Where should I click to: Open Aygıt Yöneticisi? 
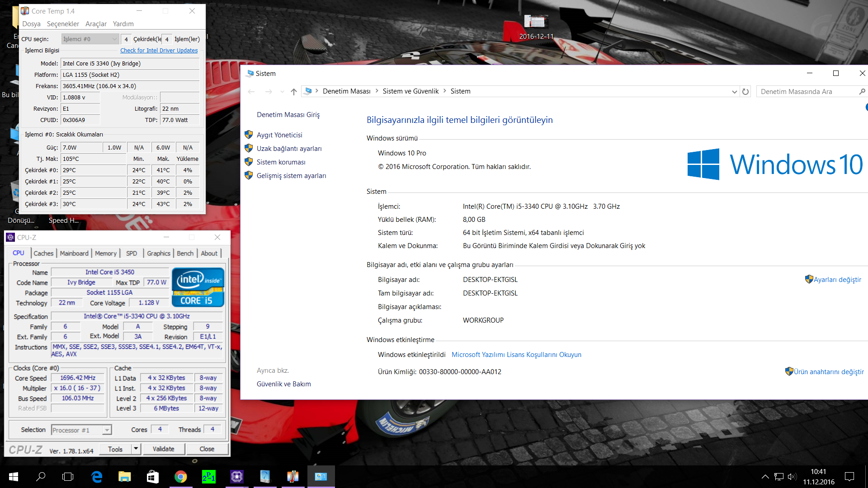click(x=279, y=135)
